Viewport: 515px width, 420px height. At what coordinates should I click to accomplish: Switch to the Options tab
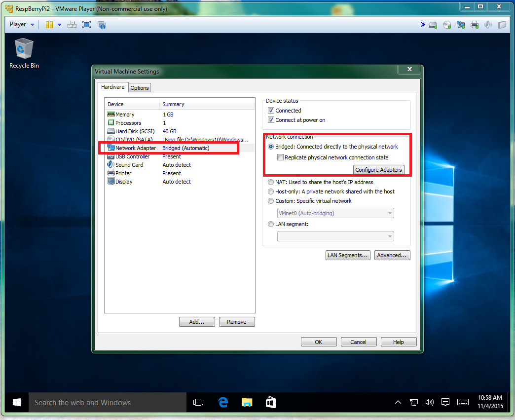[x=140, y=88]
